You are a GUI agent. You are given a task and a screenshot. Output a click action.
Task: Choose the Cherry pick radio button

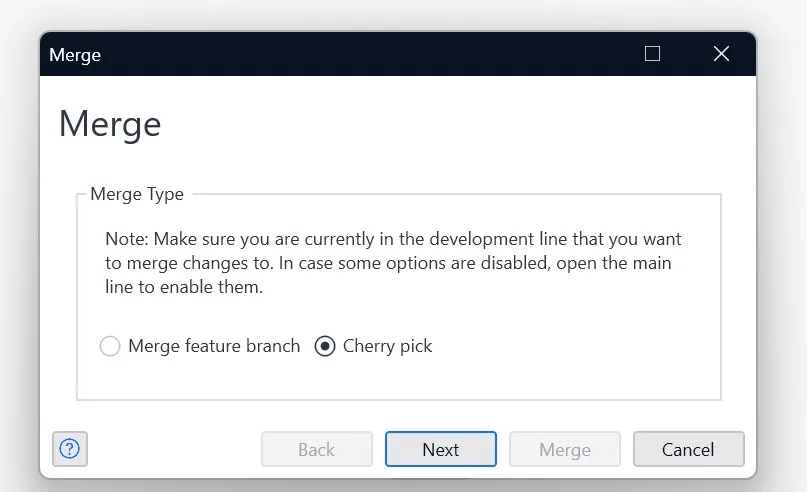coord(324,346)
